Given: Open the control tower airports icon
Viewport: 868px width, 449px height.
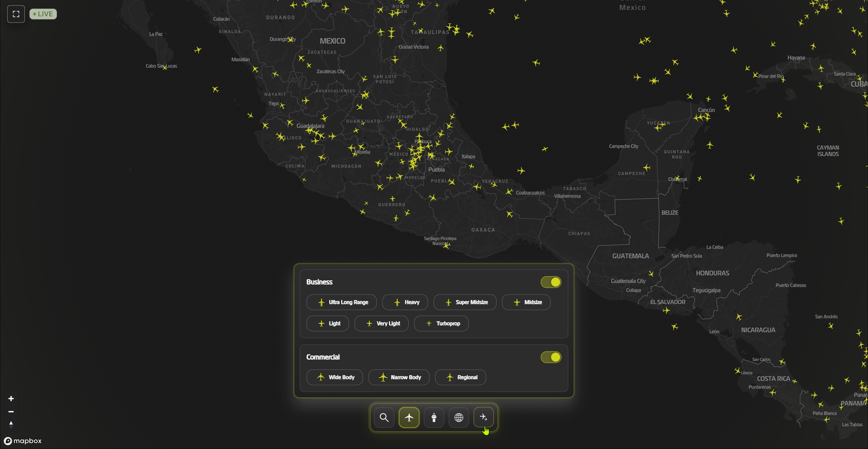Looking at the screenshot, I should coord(434,417).
